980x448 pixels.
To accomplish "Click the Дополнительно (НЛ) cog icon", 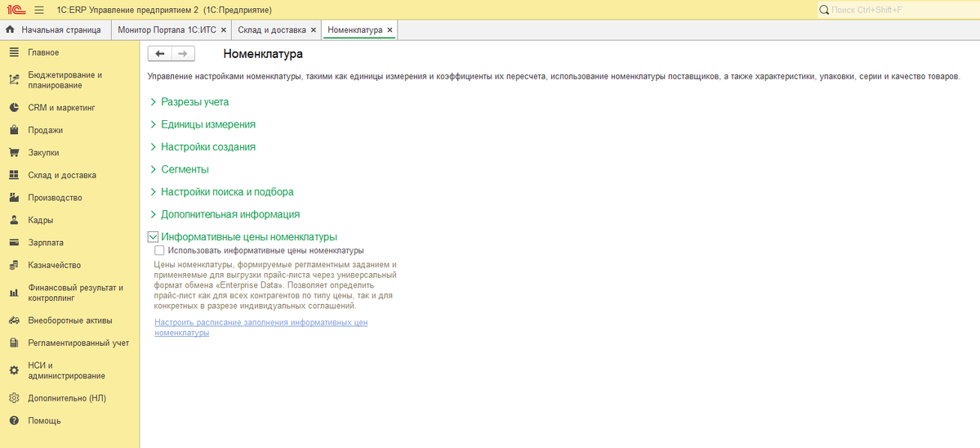I will pos(13,398).
